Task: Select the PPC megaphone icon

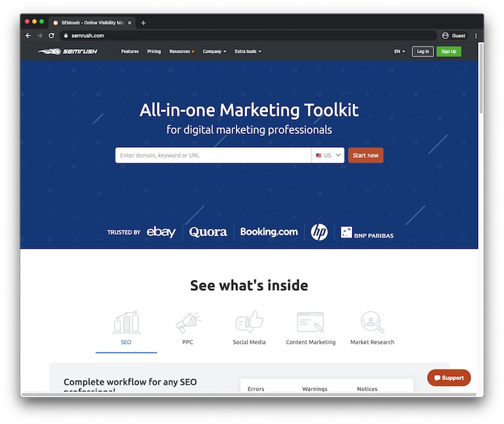Action: pyautogui.click(x=188, y=323)
